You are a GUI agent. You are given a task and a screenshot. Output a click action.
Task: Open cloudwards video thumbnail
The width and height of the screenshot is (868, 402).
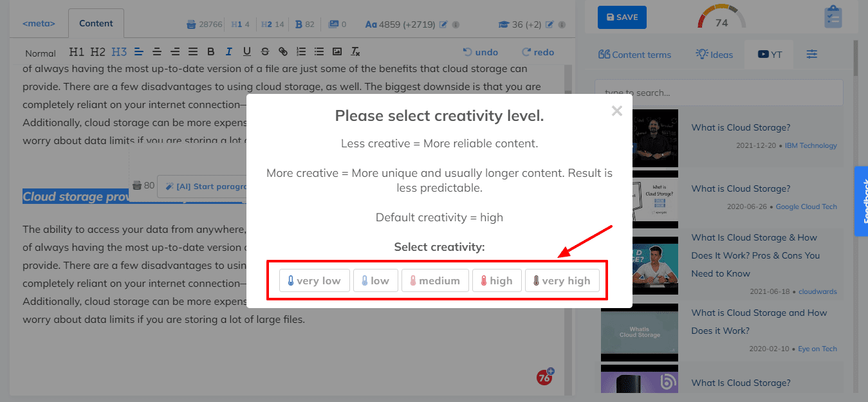coord(640,266)
